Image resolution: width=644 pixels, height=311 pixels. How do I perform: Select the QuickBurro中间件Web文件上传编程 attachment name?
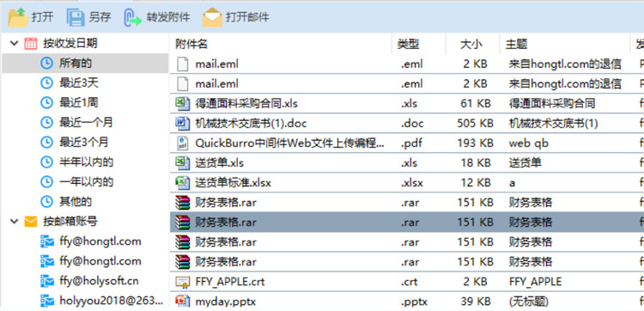pyautogui.click(x=290, y=143)
